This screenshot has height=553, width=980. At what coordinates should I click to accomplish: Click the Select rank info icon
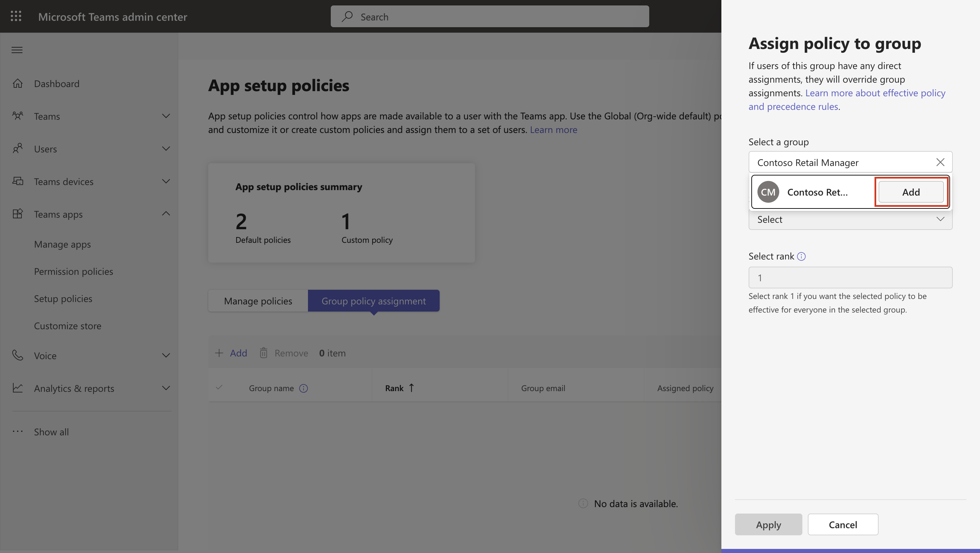[801, 256]
